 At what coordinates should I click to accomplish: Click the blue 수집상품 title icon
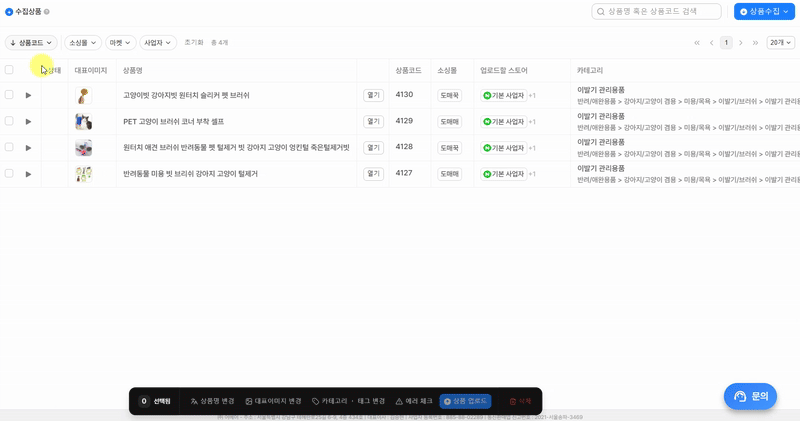9,11
